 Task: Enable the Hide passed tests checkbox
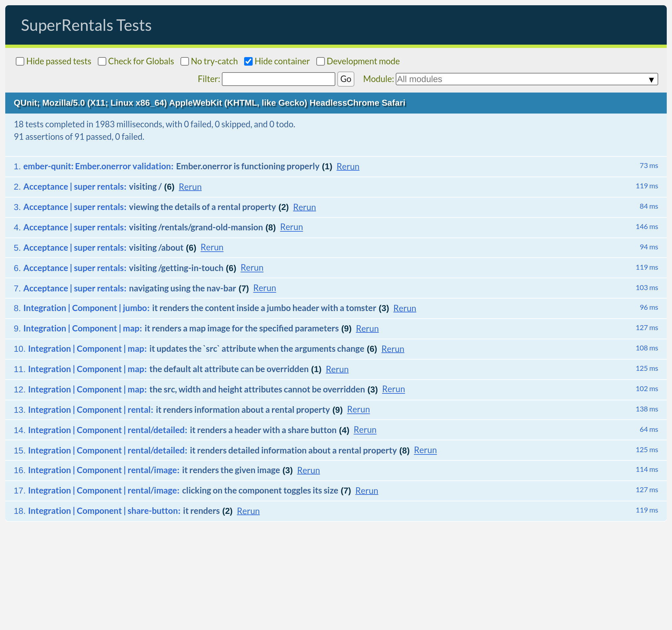point(20,61)
